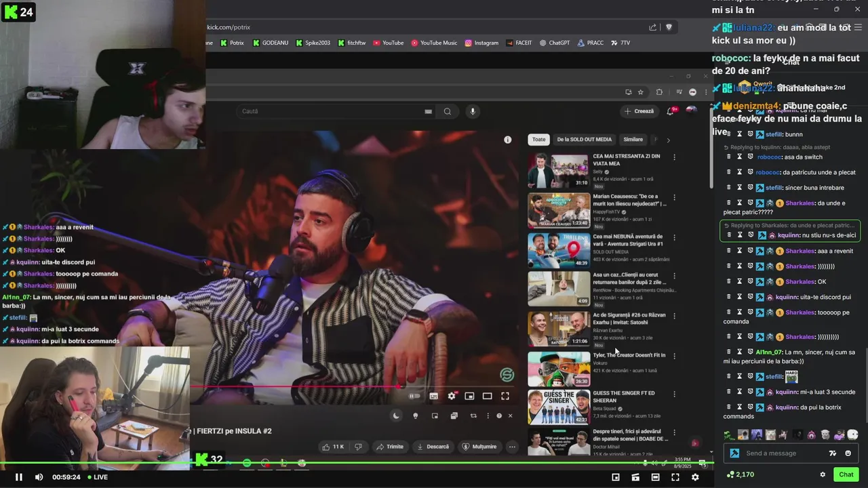The image size is (868, 488).
Task: Open thumbnail Cea mai NEBUNĂ aventură video
Action: coord(559,250)
